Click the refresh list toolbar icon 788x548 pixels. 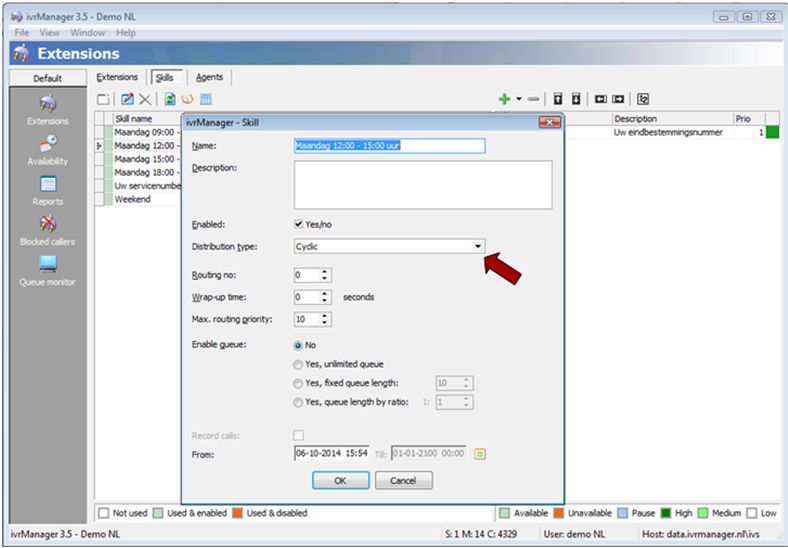click(170, 99)
